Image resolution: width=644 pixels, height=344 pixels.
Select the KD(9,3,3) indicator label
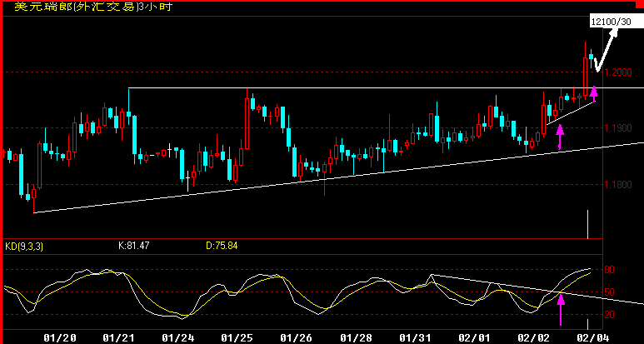(24, 247)
